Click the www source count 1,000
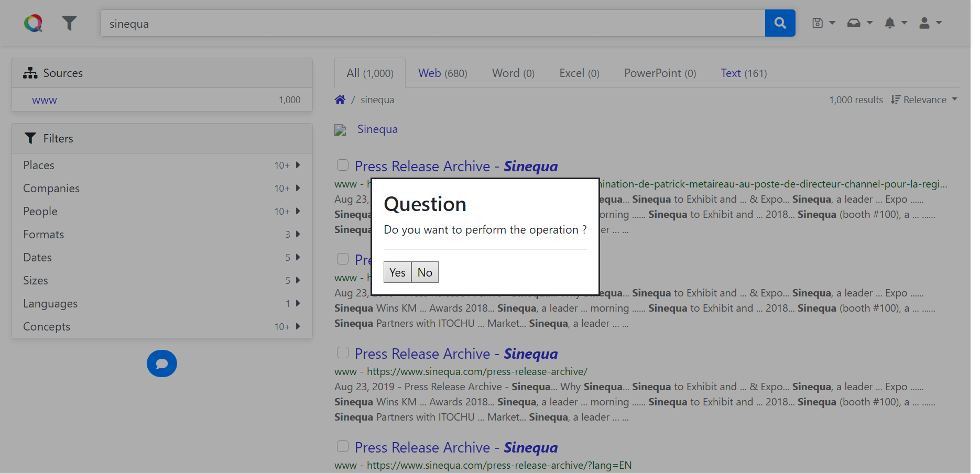 pyautogui.click(x=289, y=100)
